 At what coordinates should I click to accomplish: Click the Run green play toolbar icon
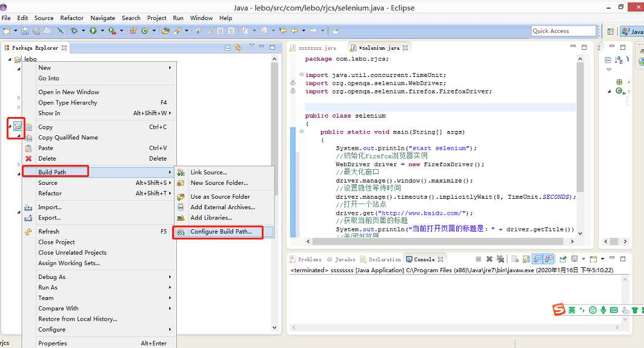93,31
